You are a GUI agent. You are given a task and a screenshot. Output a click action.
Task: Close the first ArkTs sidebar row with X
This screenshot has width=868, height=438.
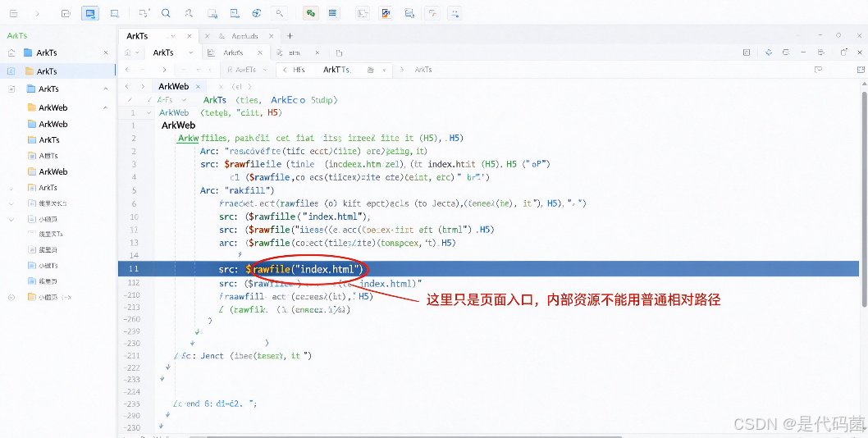(106, 52)
